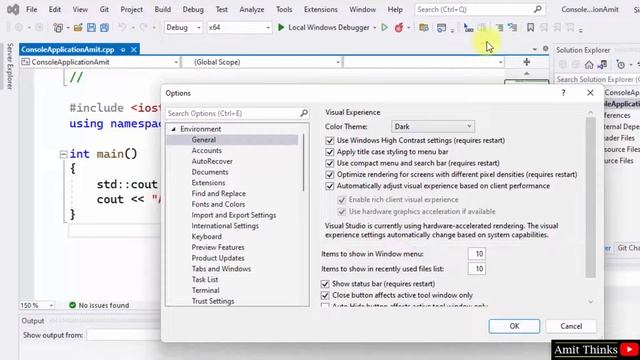Screen dimensions: 640x360
Task: Click the Search Solution Explorer field
Action: (x=597, y=79)
